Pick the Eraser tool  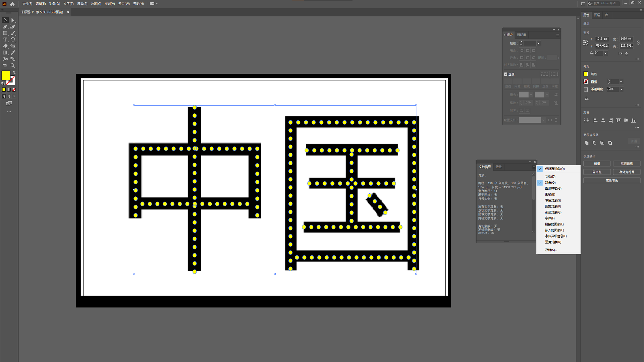(5, 46)
